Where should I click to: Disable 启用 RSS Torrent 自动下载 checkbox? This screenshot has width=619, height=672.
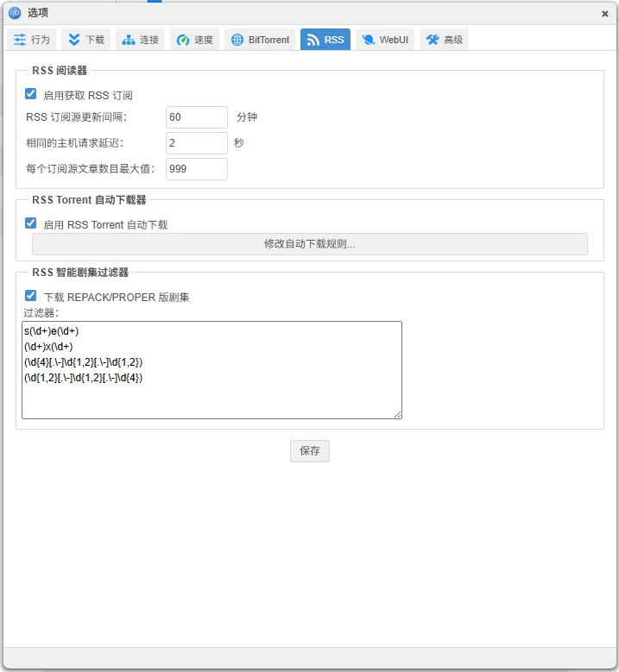pyautogui.click(x=31, y=223)
